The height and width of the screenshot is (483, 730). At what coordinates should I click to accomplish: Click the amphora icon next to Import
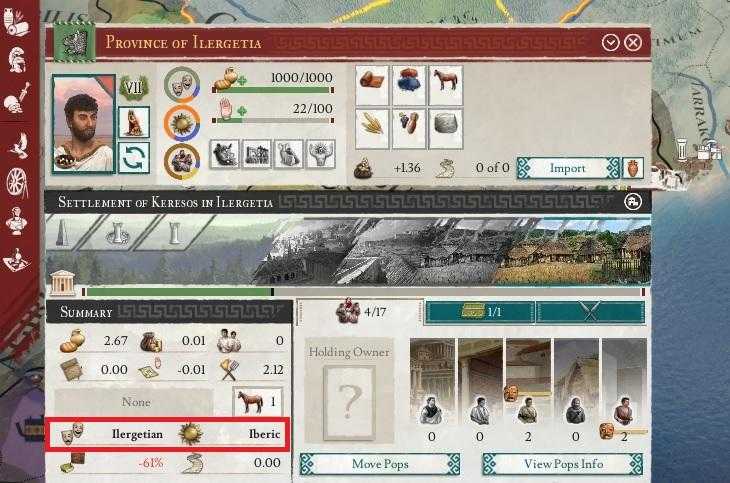pos(633,168)
